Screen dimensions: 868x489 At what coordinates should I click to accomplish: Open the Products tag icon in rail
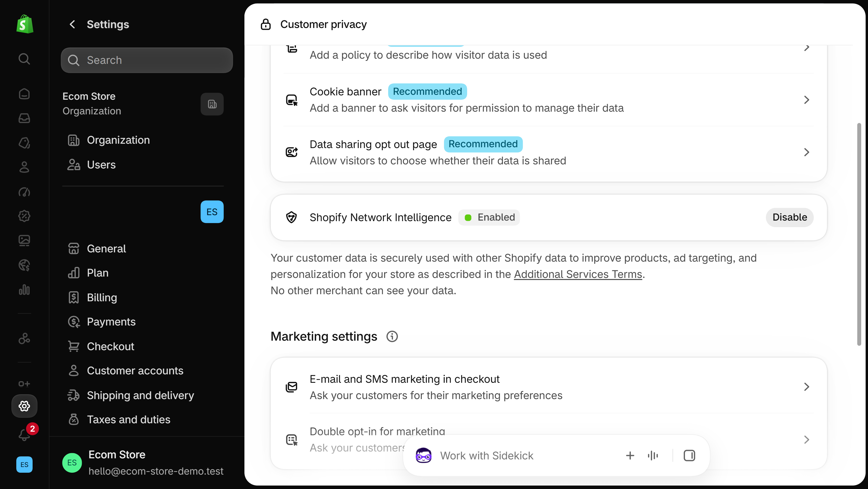[24, 143]
